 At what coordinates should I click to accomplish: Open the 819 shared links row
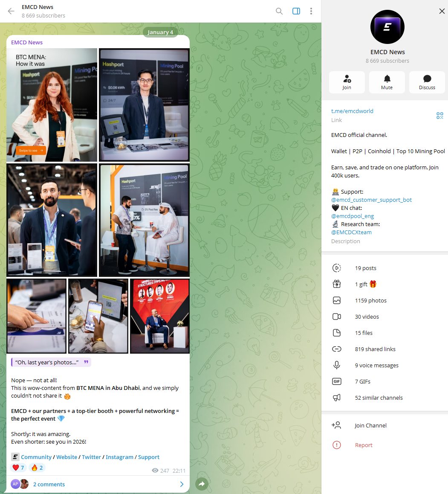(x=385, y=349)
